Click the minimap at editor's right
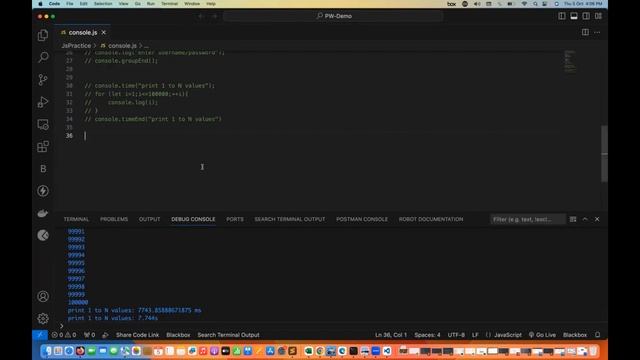The width and height of the screenshot is (640, 360). [570, 61]
